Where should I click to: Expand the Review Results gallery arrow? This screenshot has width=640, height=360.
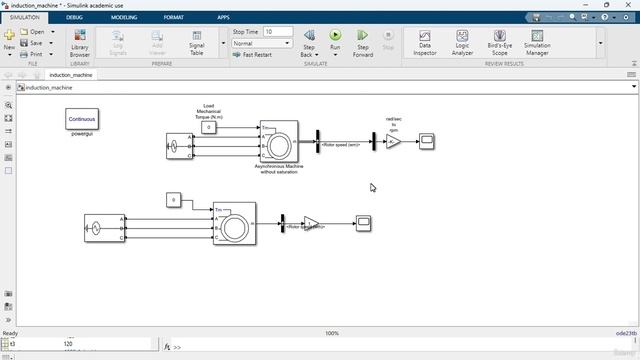click(x=600, y=43)
